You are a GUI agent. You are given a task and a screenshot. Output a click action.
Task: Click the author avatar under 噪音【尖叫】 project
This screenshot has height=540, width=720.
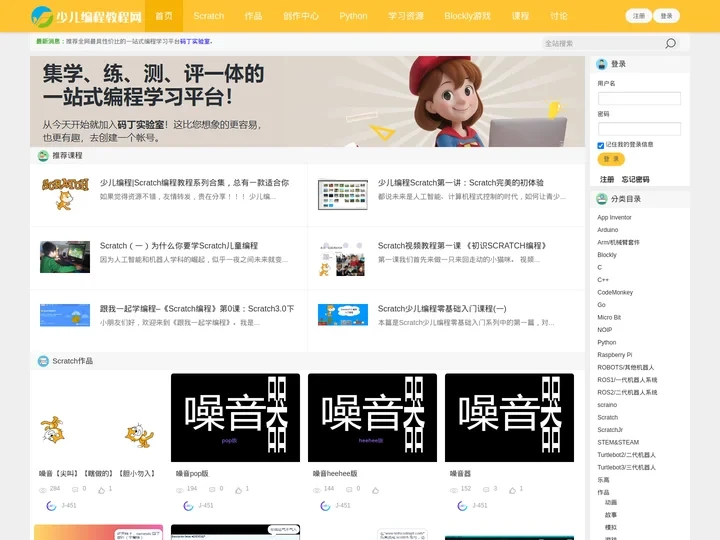point(51,506)
